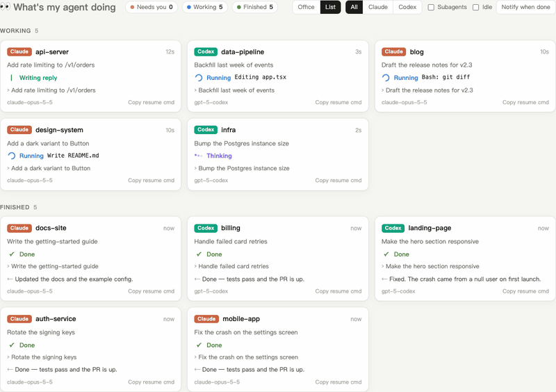Click the running spinner on data-pipeline card
The height and width of the screenshot is (392, 556).
point(199,78)
